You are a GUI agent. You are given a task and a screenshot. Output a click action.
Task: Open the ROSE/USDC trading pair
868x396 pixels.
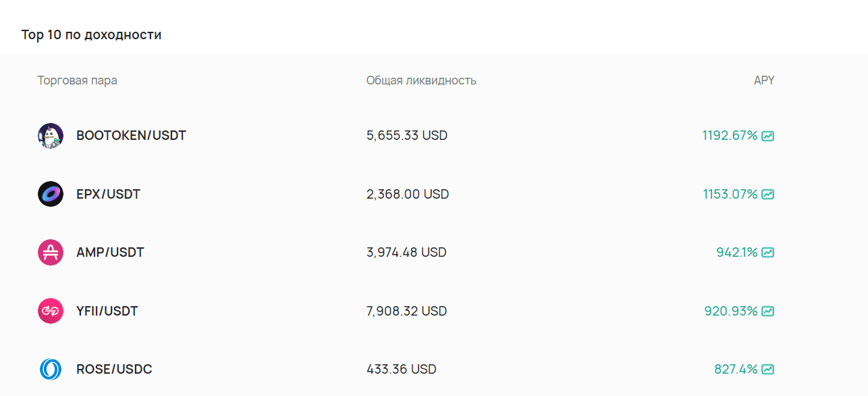[x=114, y=370]
